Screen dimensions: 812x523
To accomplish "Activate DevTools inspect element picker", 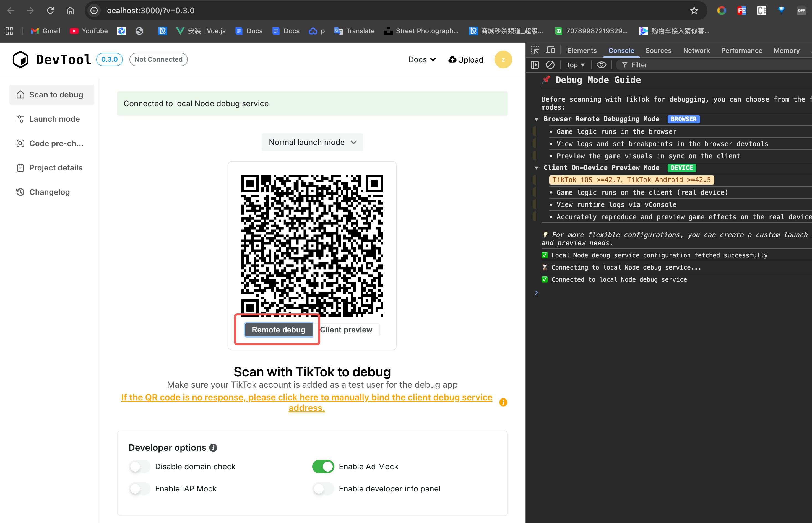I will point(535,50).
